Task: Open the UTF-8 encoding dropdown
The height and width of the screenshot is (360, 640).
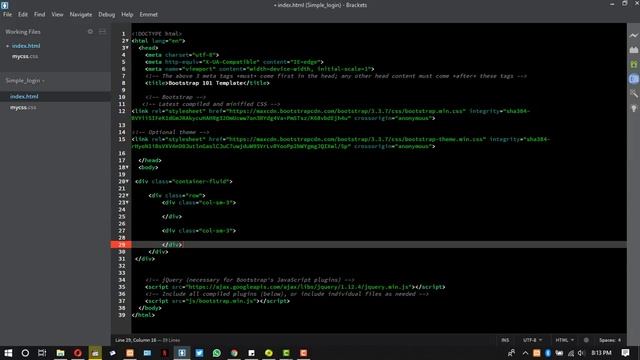Action: tap(532, 340)
